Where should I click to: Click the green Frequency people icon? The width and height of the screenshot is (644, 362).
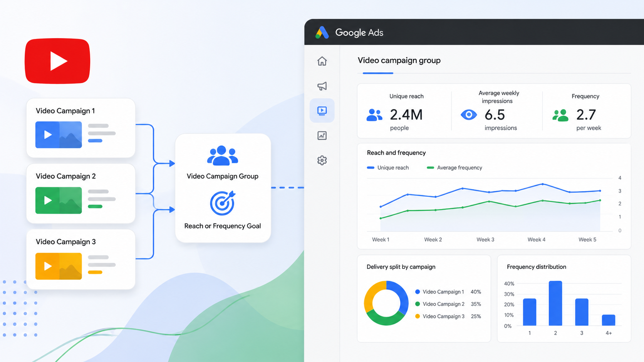(x=560, y=115)
